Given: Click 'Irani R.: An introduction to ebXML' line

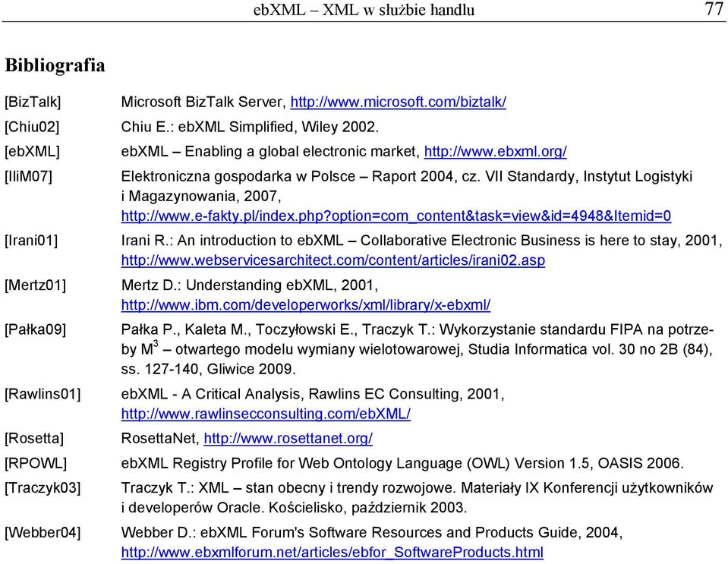Looking at the screenshot, I should click(421, 240).
